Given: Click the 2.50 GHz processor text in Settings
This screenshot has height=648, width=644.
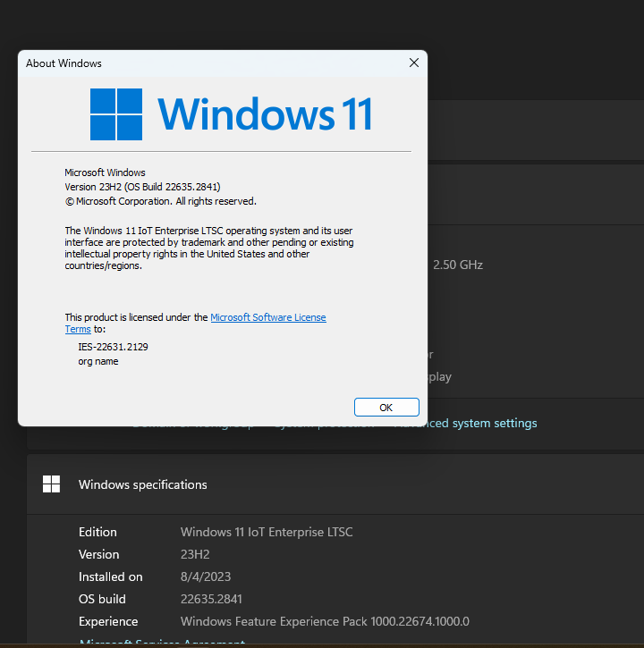Looking at the screenshot, I should point(457,265).
